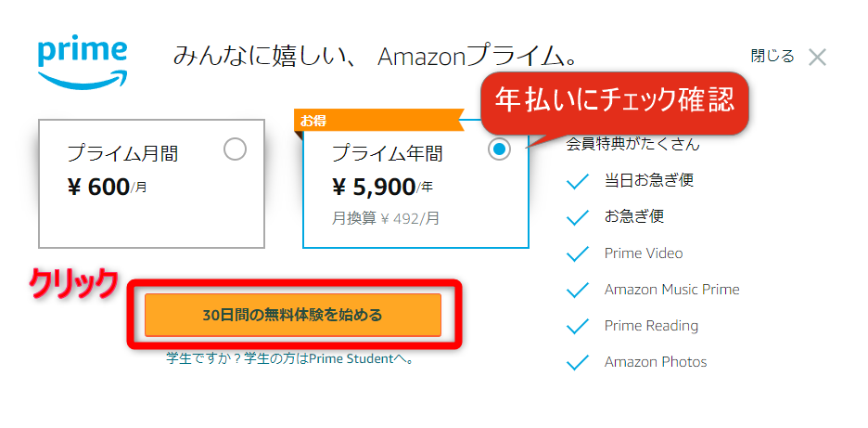The image size is (868, 428).
Task: Click the Prime Video benefit text
Action: 644,253
